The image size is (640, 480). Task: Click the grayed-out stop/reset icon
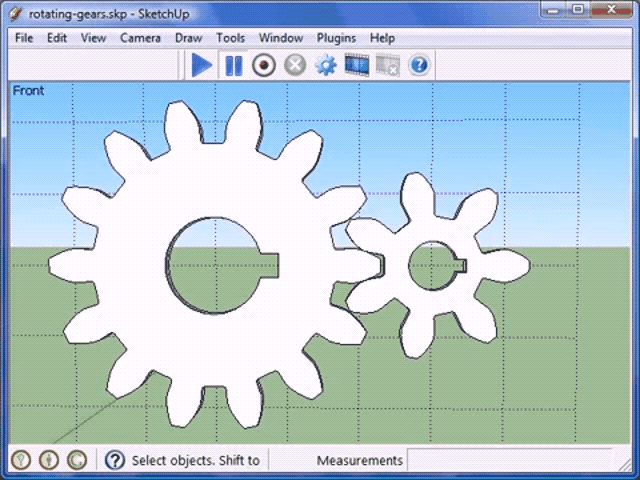coord(295,66)
